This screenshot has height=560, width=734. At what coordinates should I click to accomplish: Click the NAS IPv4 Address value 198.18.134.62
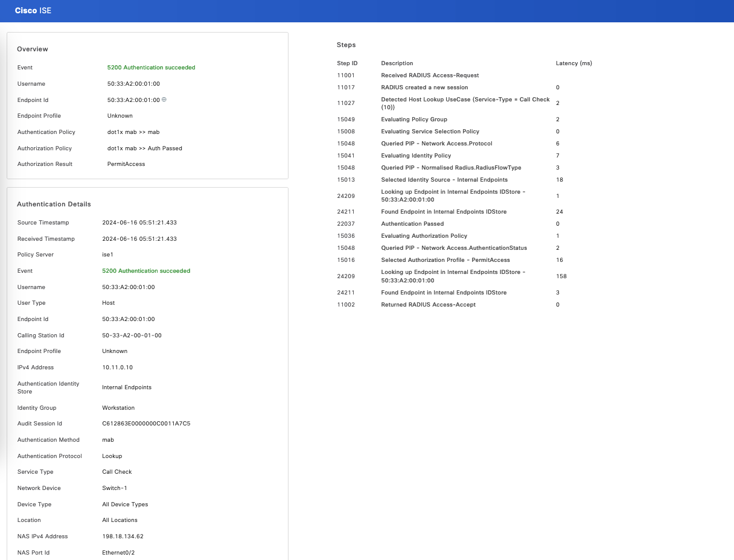(x=123, y=536)
